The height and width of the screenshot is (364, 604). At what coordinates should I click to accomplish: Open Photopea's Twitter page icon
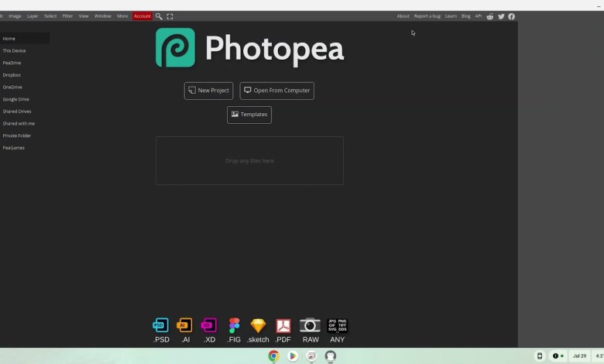tap(501, 16)
